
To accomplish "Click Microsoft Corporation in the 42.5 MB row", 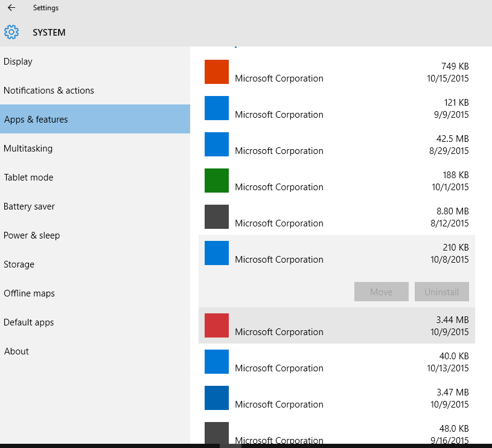I will pos(279,150).
